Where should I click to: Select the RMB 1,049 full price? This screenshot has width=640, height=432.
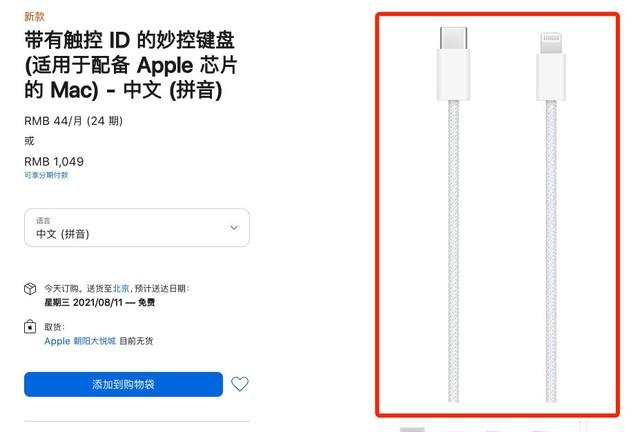54,162
